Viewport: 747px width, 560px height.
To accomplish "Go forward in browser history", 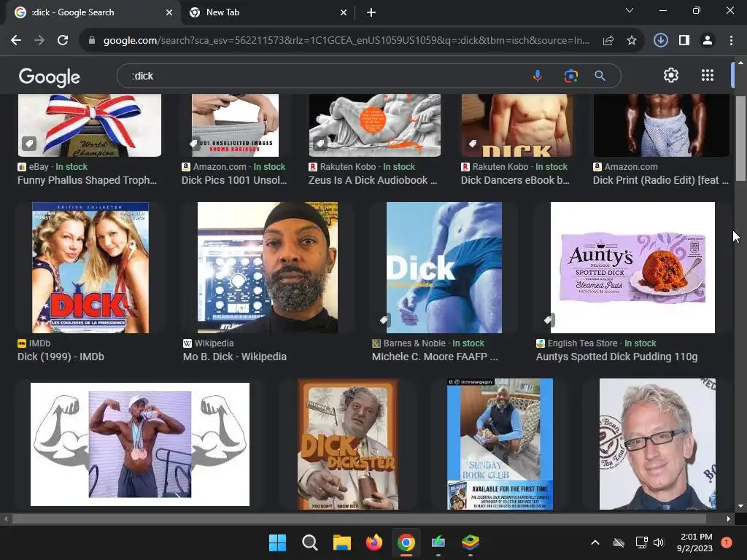I will pyautogui.click(x=39, y=41).
